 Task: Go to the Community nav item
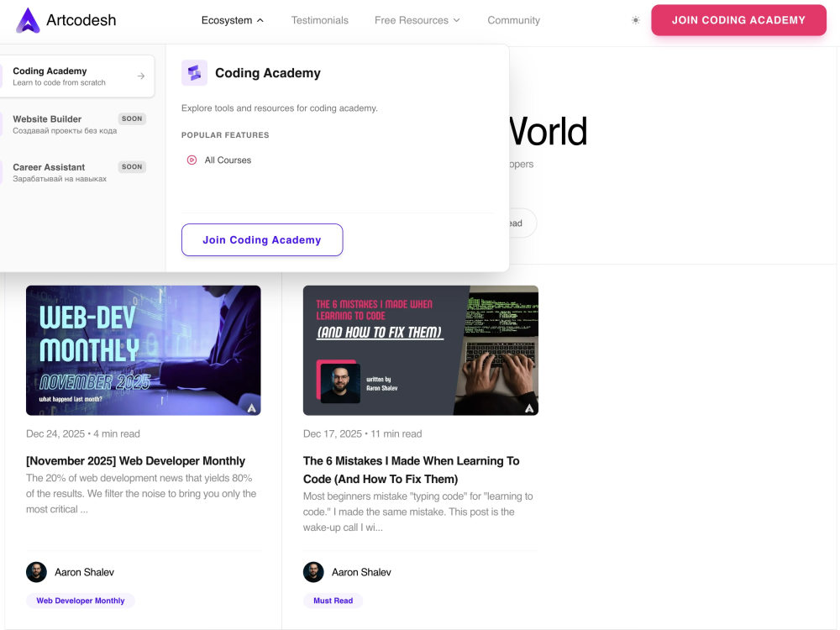pyautogui.click(x=513, y=20)
